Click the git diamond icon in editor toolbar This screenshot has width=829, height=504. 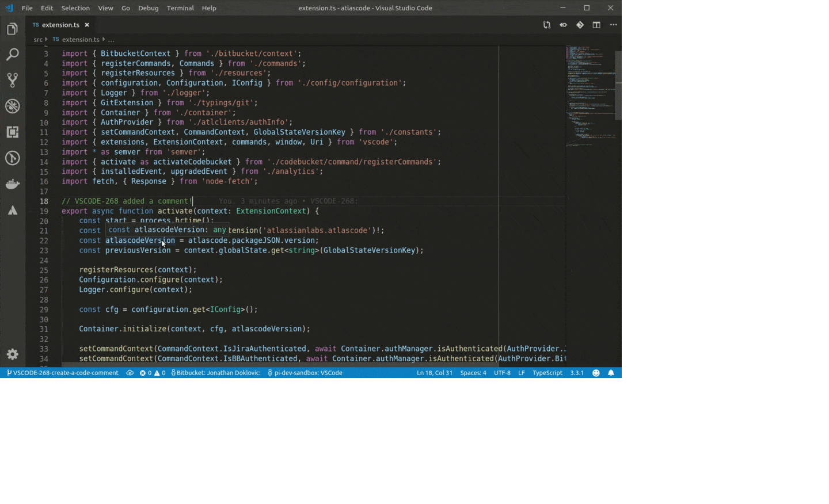[x=580, y=25]
